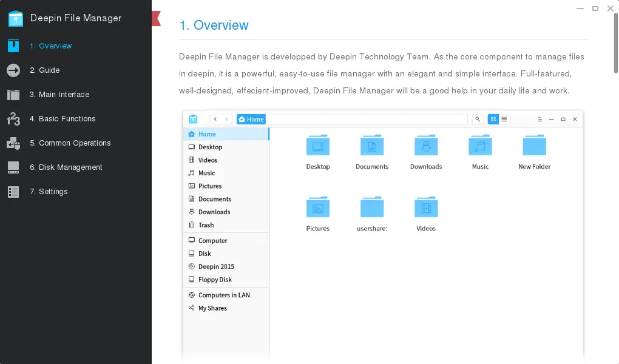Screen dimensions: 619x364
Task: Select Floppy Disk in the sidebar
Action: (226, 280)
